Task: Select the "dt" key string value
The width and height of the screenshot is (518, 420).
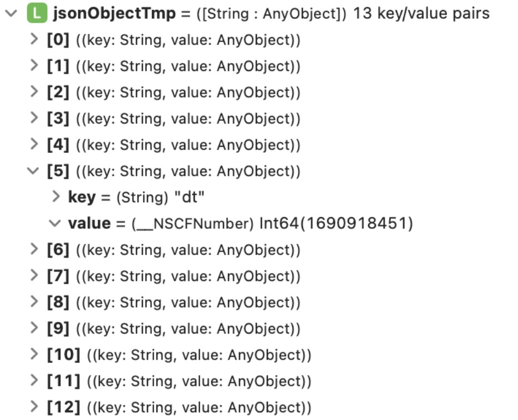Action: tap(186, 197)
